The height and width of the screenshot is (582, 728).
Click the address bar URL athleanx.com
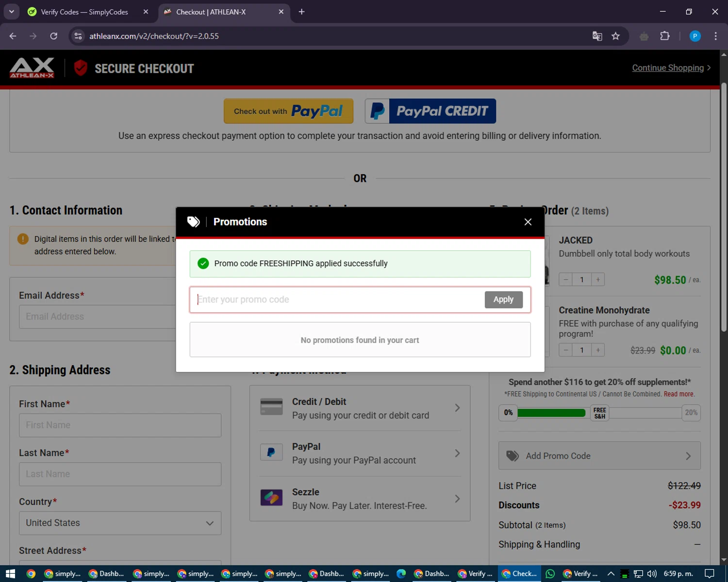coord(154,36)
